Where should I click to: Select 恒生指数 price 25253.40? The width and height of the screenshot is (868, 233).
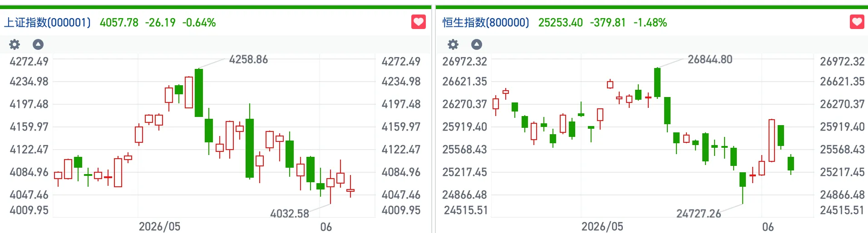coord(561,22)
